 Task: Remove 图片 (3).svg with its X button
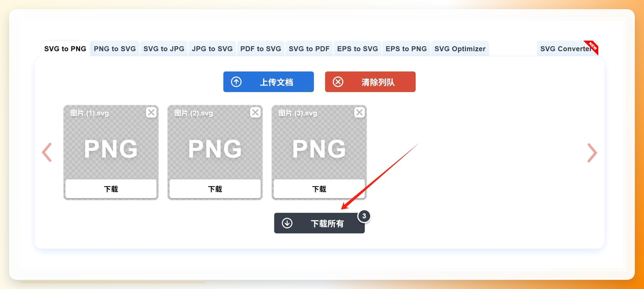pyautogui.click(x=359, y=112)
